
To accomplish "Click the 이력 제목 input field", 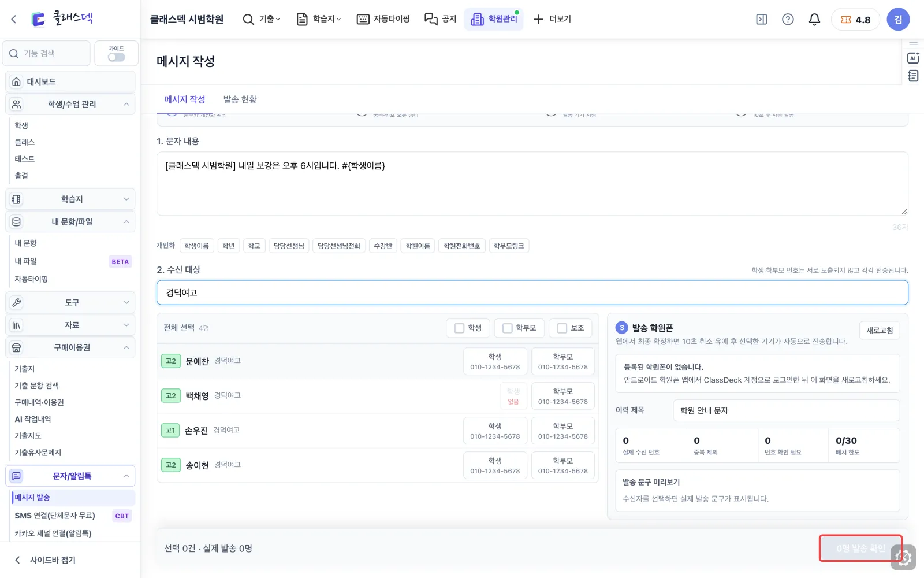I will (x=786, y=410).
